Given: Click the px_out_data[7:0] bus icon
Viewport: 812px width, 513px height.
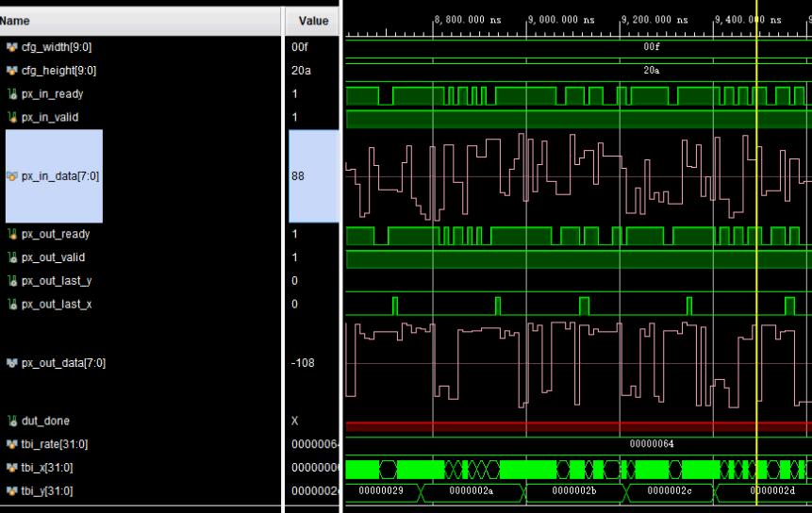Looking at the screenshot, I should (12, 363).
